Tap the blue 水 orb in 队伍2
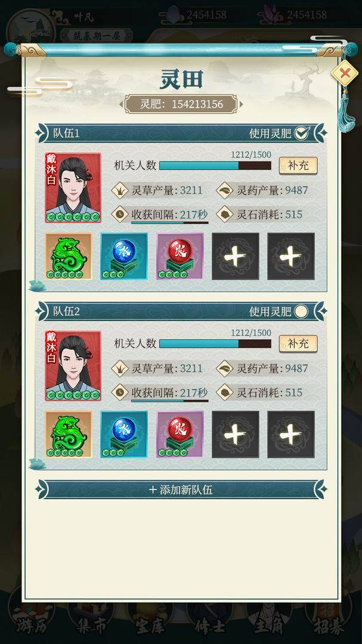The width and height of the screenshot is (362, 644). tap(124, 435)
